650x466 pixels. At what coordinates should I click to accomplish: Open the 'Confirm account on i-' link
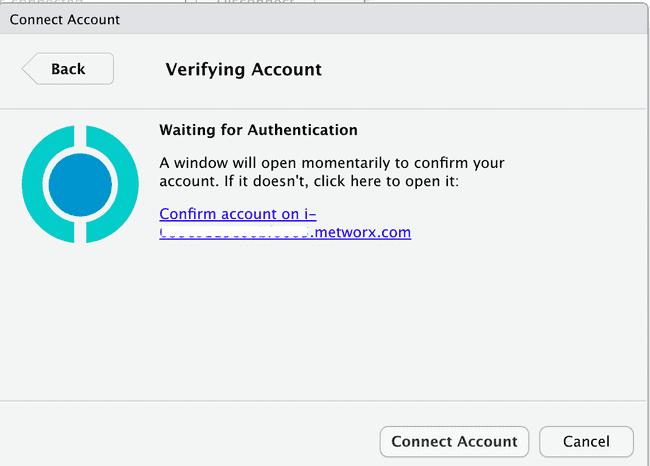[x=238, y=214]
